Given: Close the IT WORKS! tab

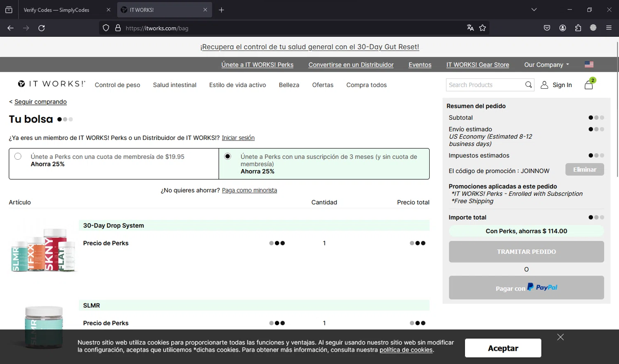Looking at the screenshot, I should tap(205, 10).
